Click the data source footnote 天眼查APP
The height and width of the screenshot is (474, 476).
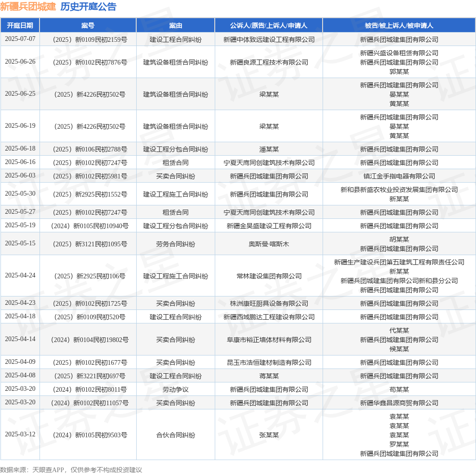48,470
